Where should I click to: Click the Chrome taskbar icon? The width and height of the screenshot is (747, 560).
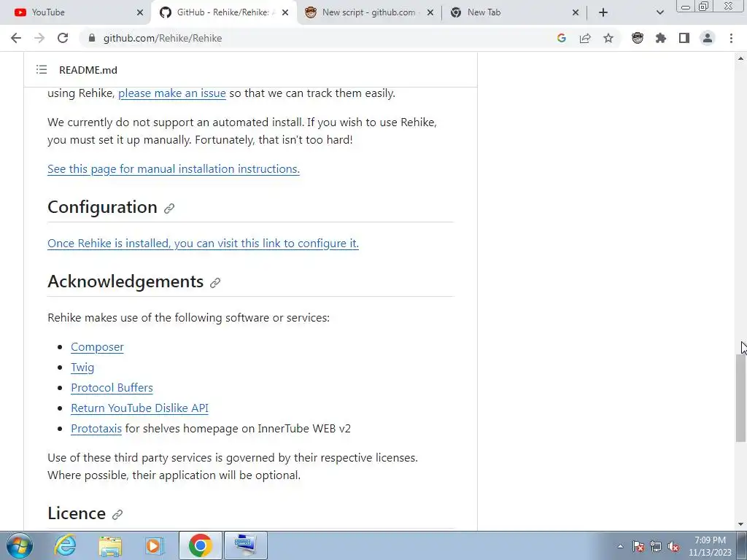pyautogui.click(x=200, y=545)
